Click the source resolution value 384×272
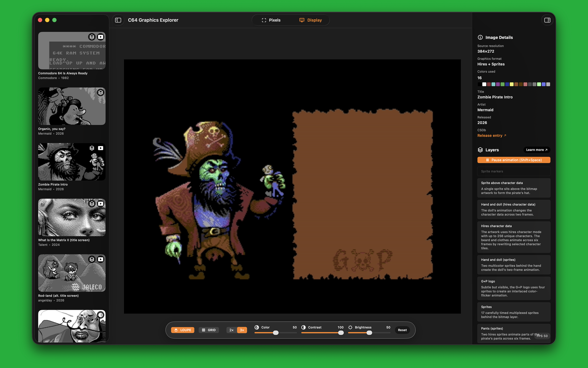 [486, 51]
